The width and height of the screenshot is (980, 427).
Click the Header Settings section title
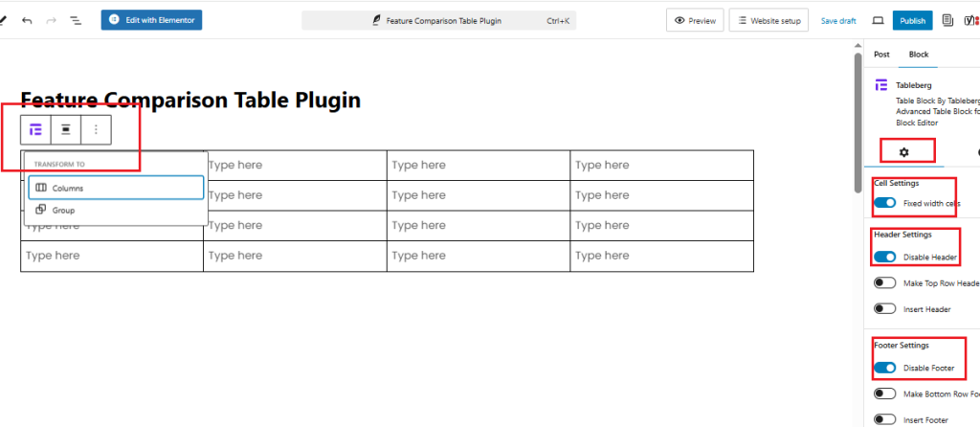902,235
